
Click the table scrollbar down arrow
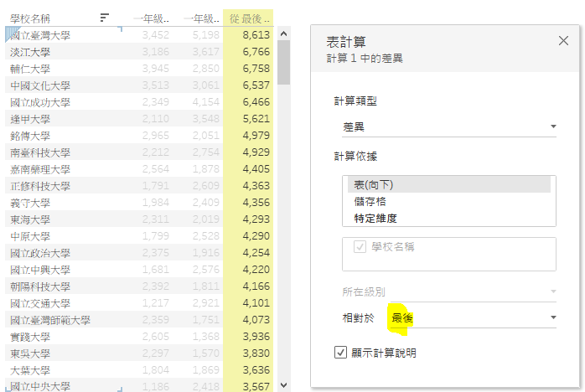point(283,384)
